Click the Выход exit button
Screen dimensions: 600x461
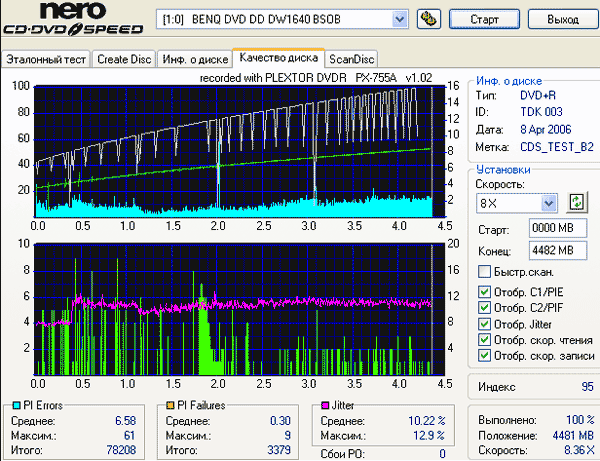tap(562, 19)
